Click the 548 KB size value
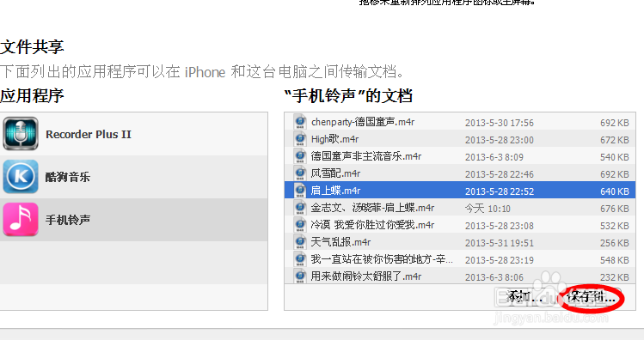 point(615,260)
